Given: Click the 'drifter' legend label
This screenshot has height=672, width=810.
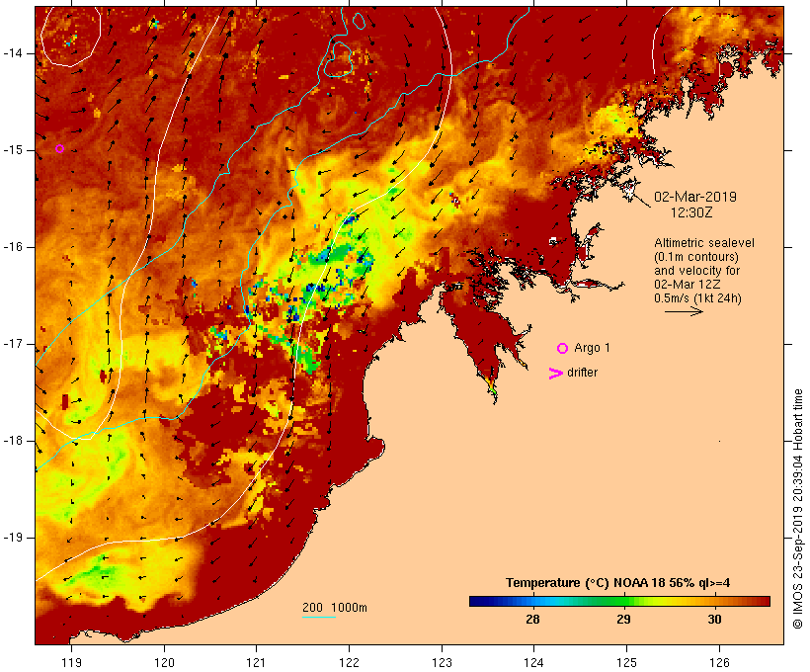Looking at the screenshot, I should click(582, 373).
